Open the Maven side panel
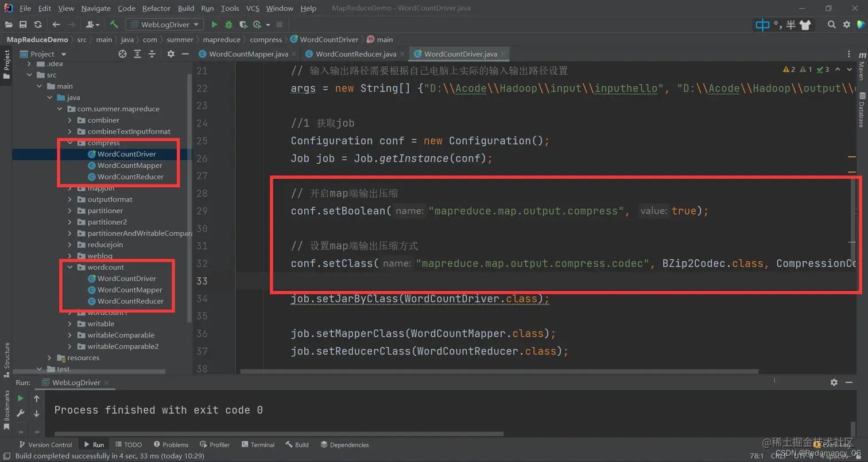The height and width of the screenshot is (462, 868). [862, 67]
